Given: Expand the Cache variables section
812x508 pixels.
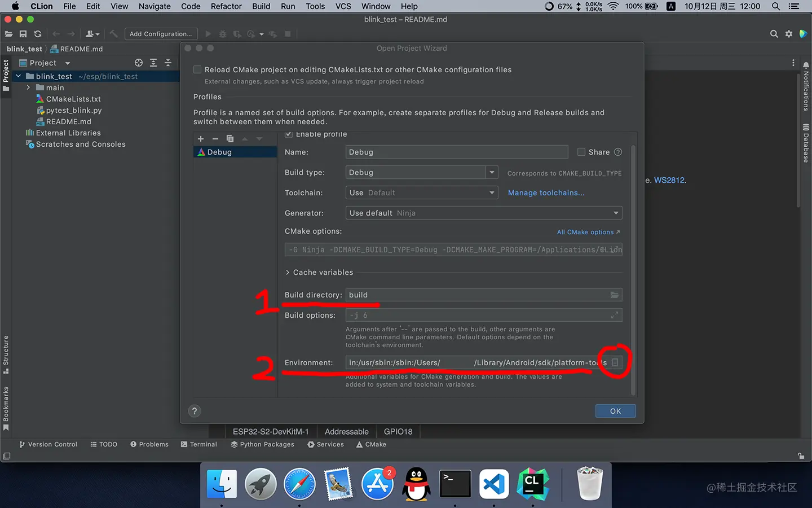Looking at the screenshot, I should tap(288, 272).
